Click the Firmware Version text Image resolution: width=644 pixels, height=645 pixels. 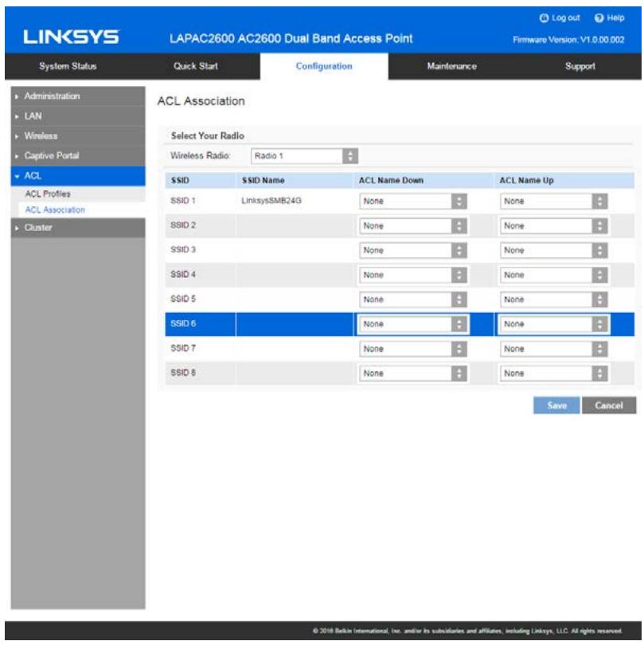coord(568,40)
